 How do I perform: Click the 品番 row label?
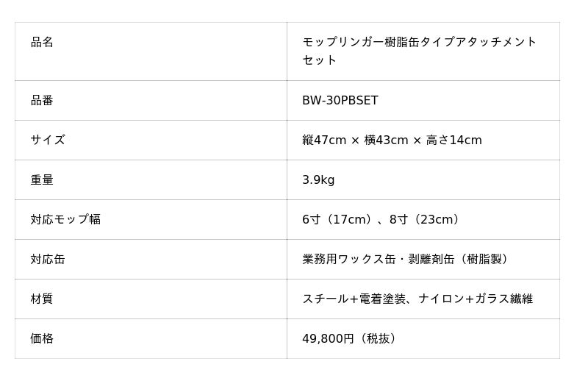click(42, 101)
